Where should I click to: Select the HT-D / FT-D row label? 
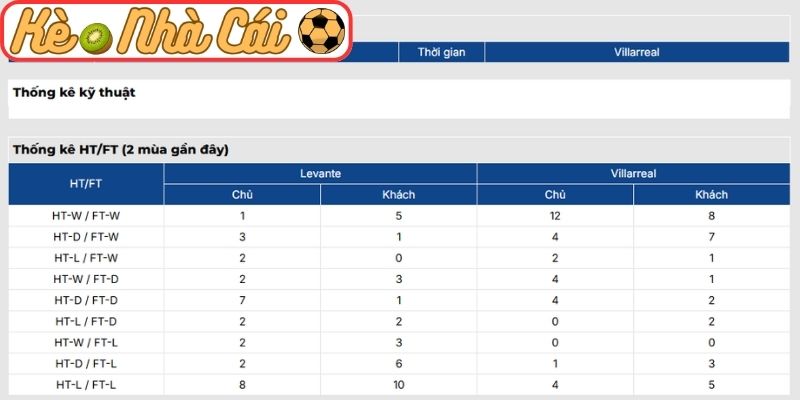pos(86,299)
